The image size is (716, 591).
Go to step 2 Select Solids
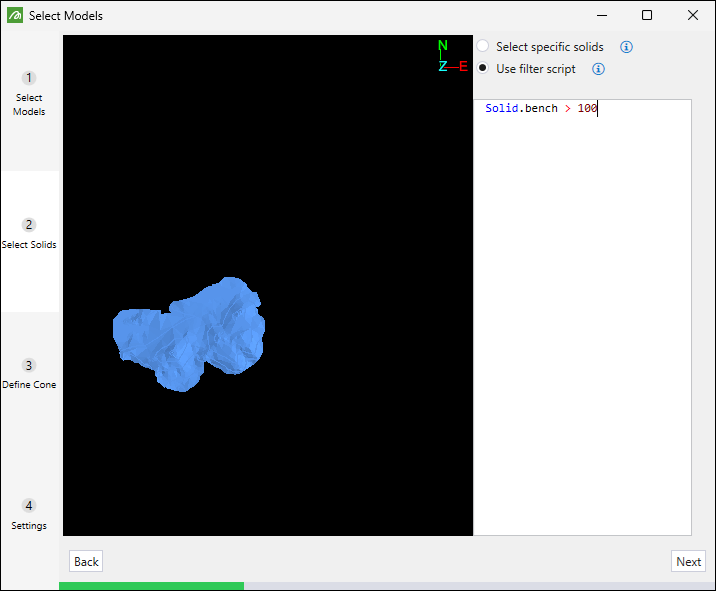coord(29,234)
